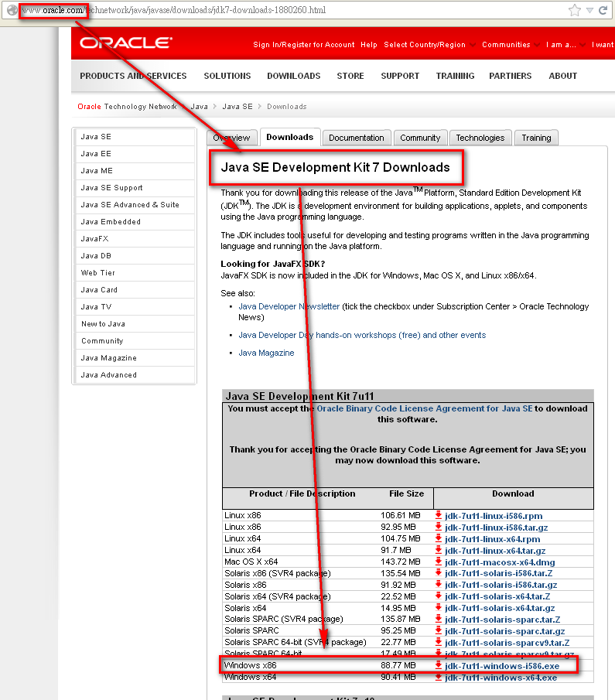The image size is (615, 700).
Task: Open the Solutions menu
Action: 227,76
